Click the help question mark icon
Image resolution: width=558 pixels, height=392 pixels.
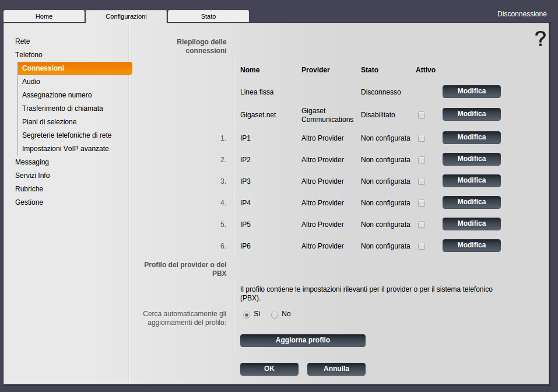point(540,39)
